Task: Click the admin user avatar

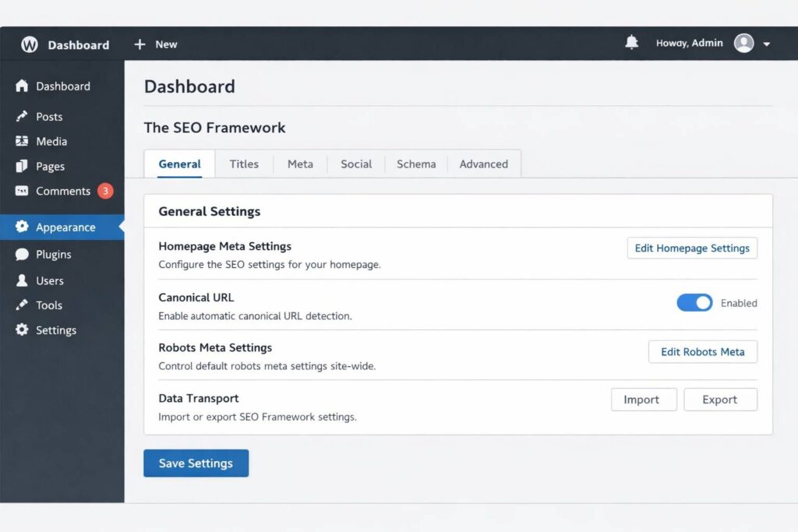Action: [743, 44]
